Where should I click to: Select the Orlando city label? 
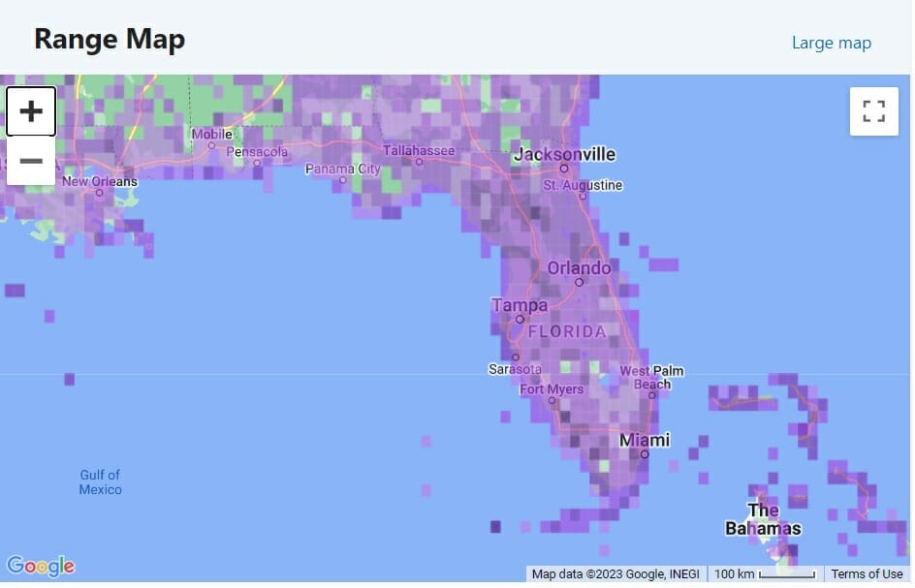pyautogui.click(x=581, y=269)
